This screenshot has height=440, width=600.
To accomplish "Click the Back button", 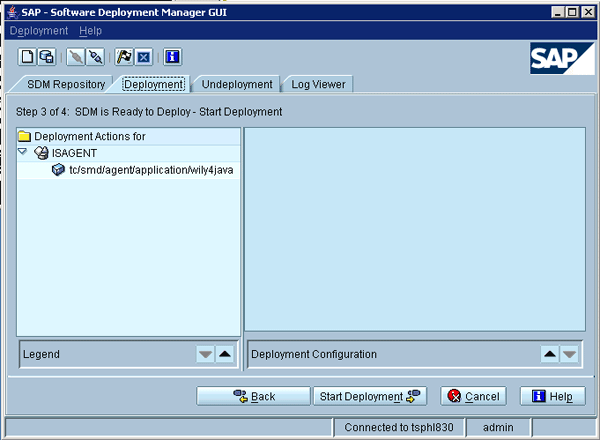I will (x=253, y=396).
